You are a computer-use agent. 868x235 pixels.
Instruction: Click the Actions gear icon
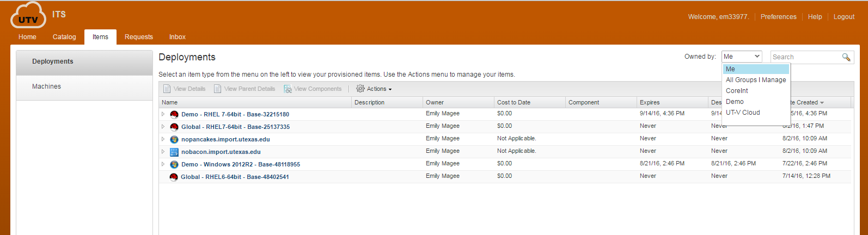tap(360, 89)
